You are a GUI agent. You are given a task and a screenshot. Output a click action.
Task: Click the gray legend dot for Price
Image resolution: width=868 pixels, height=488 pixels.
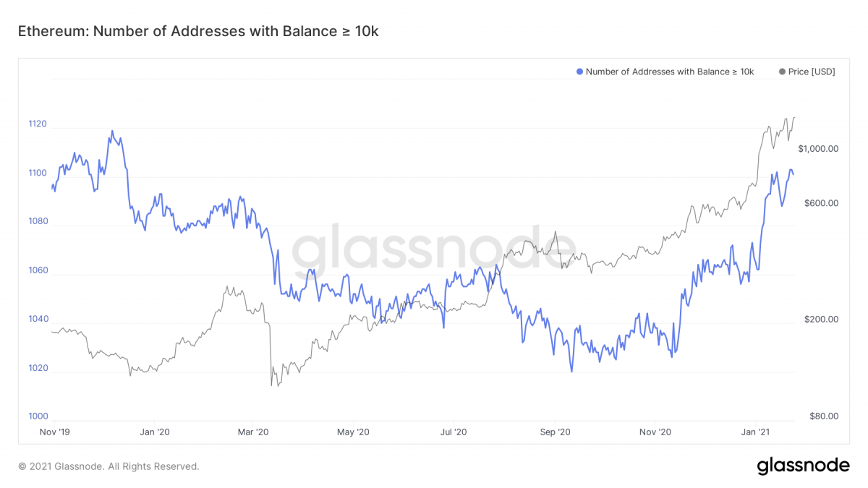782,72
